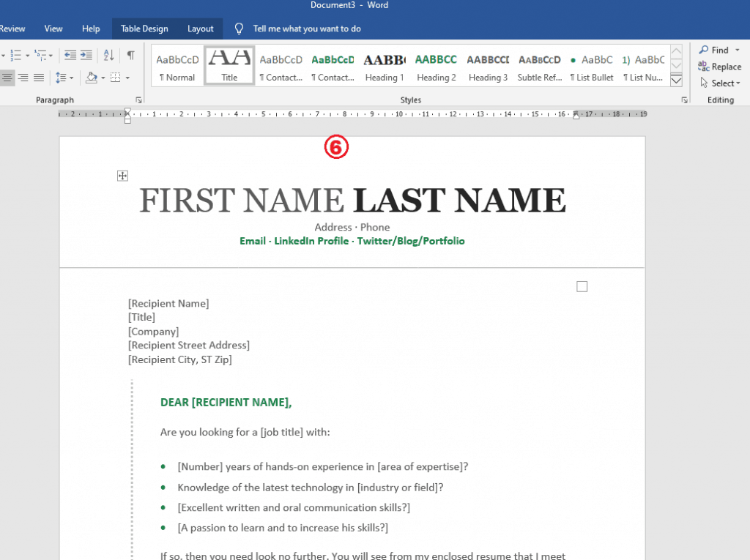Decrease the paragraph indent
This screenshot has height=560, width=750.
(70, 56)
